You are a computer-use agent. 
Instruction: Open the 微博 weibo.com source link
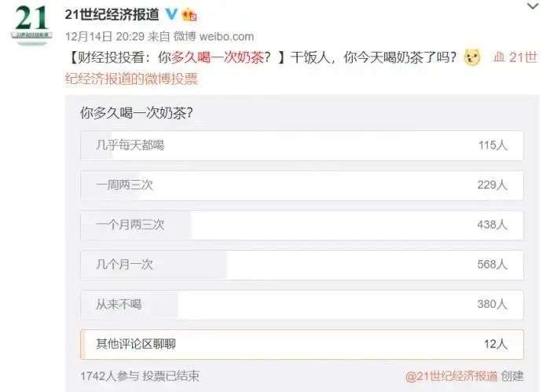tap(214, 36)
